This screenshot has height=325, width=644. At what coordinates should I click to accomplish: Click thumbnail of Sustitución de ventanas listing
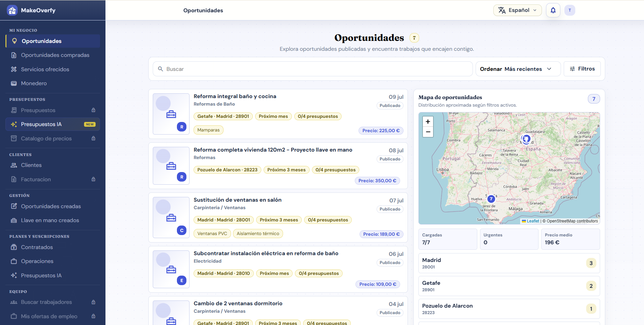171,217
